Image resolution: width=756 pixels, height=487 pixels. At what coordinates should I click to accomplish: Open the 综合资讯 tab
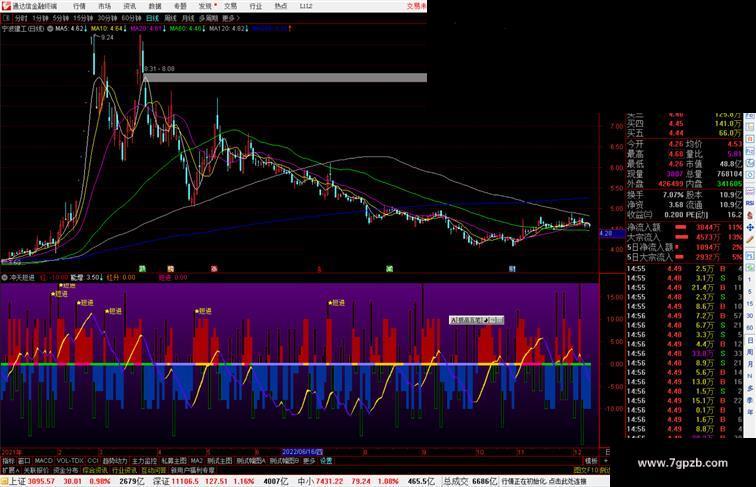(95, 470)
